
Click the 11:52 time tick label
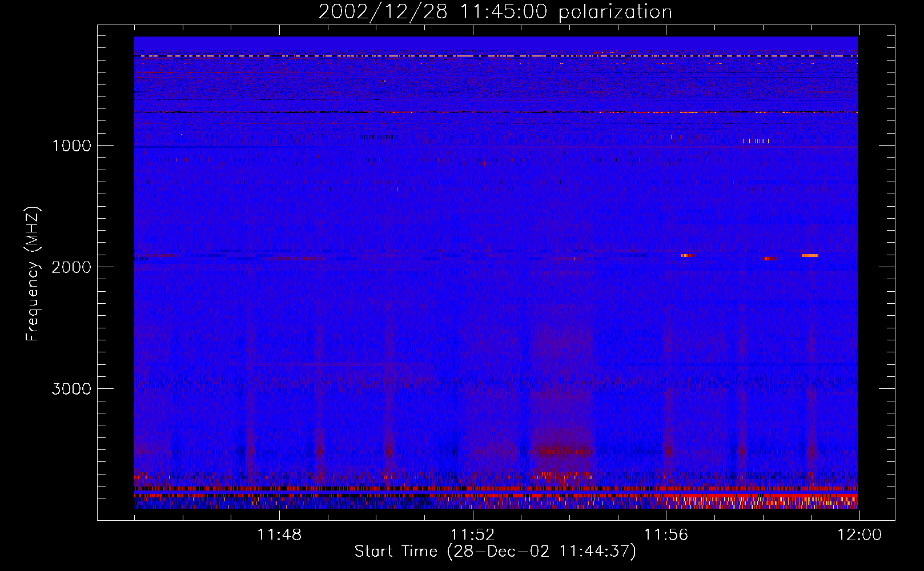tap(473, 535)
